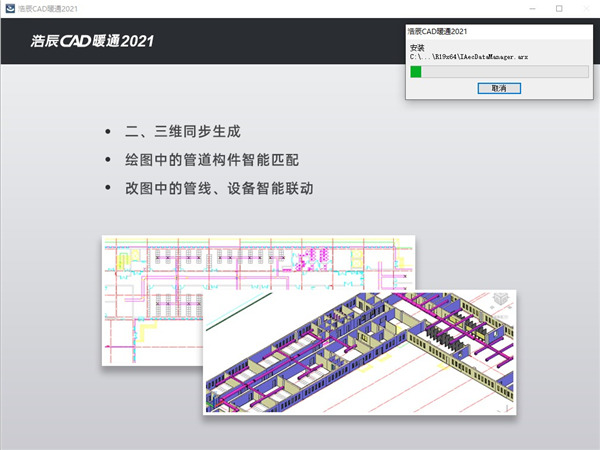Click the text 二、三维同步生成

pos(183,132)
